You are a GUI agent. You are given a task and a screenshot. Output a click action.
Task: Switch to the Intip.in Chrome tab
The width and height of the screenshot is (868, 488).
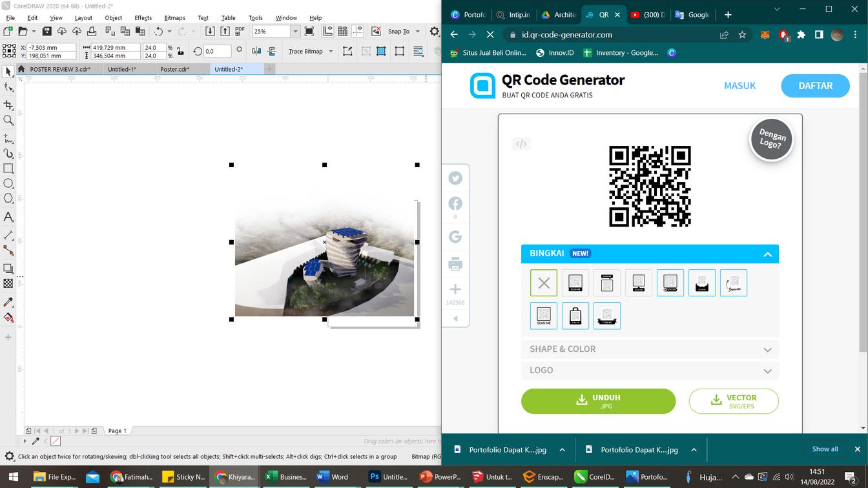[513, 15]
